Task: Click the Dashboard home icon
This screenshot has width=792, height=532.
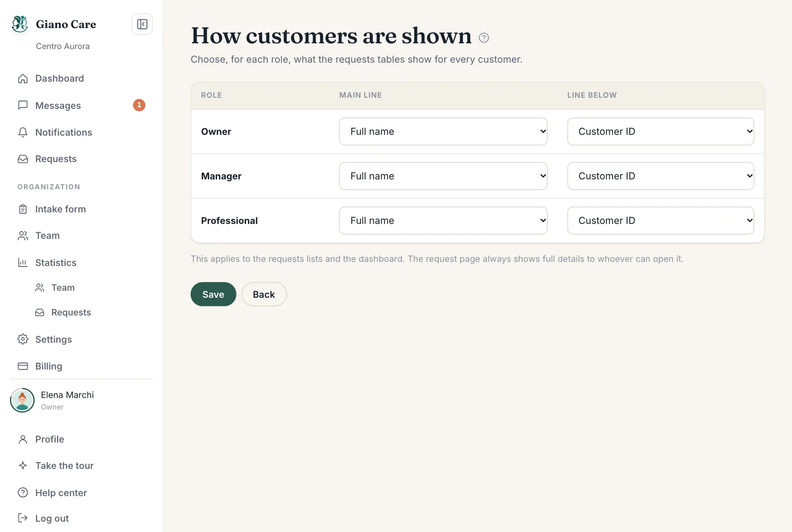Action: point(23,78)
